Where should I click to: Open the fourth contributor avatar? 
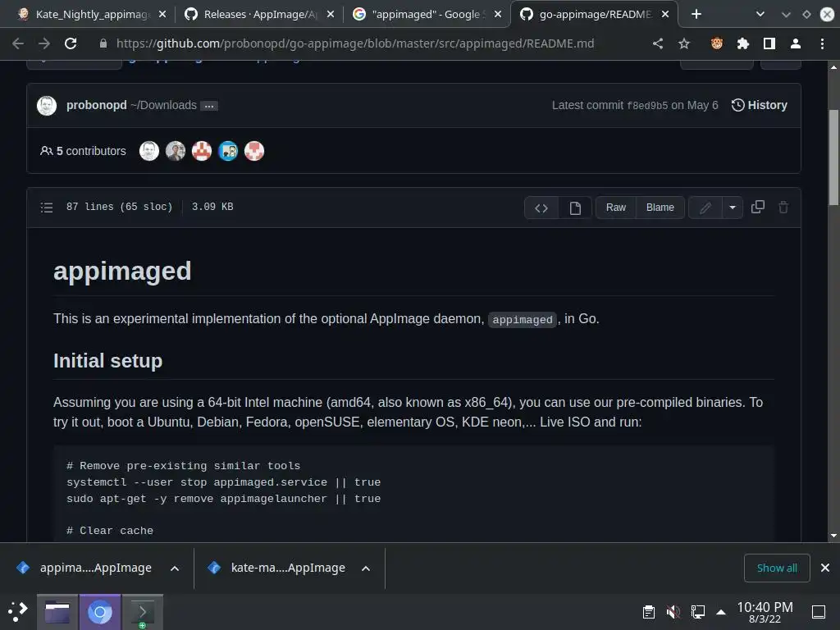tap(228, 151)
